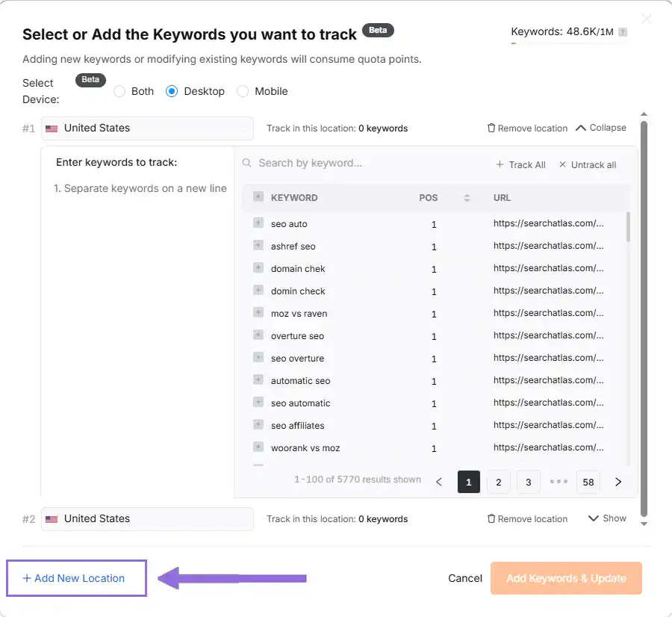Sort by POS column arrows
Viewport: 672px width, 617px height.
click(x=467, y=198)
